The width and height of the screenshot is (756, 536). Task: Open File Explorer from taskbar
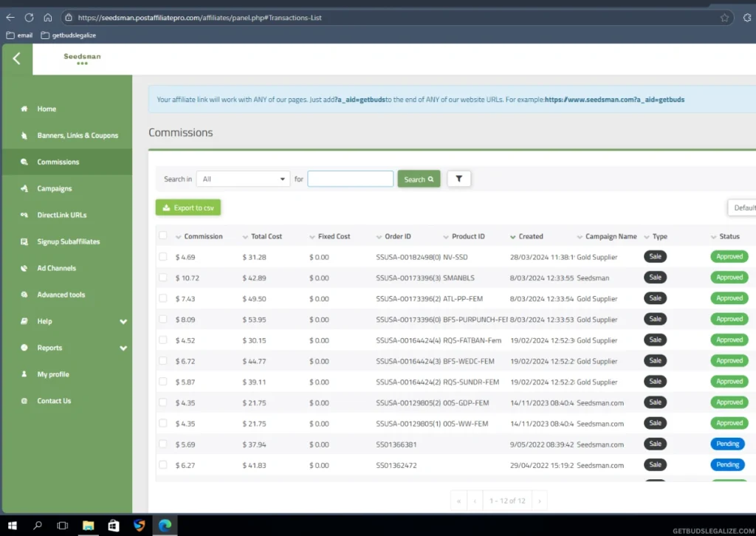88,526
